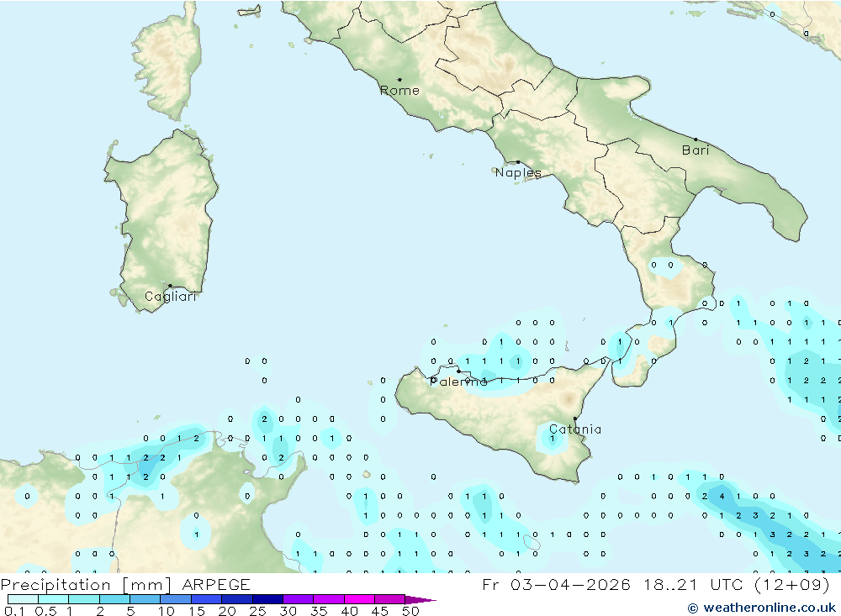Viewport: 841px width, 616px height.
Task: Click the forecast date Fr 03-04-2026
Action: [x=556, y=585]
